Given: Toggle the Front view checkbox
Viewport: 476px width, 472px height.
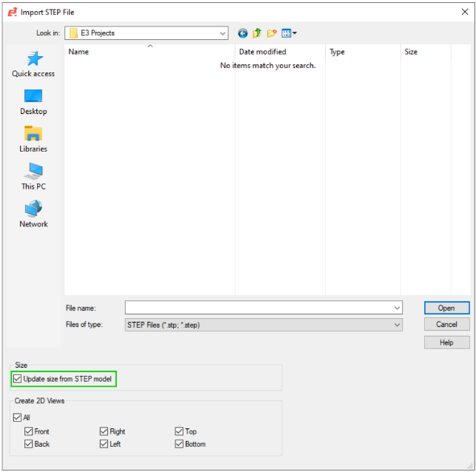Looking at the screenshot, I should [x=29, y=431].
